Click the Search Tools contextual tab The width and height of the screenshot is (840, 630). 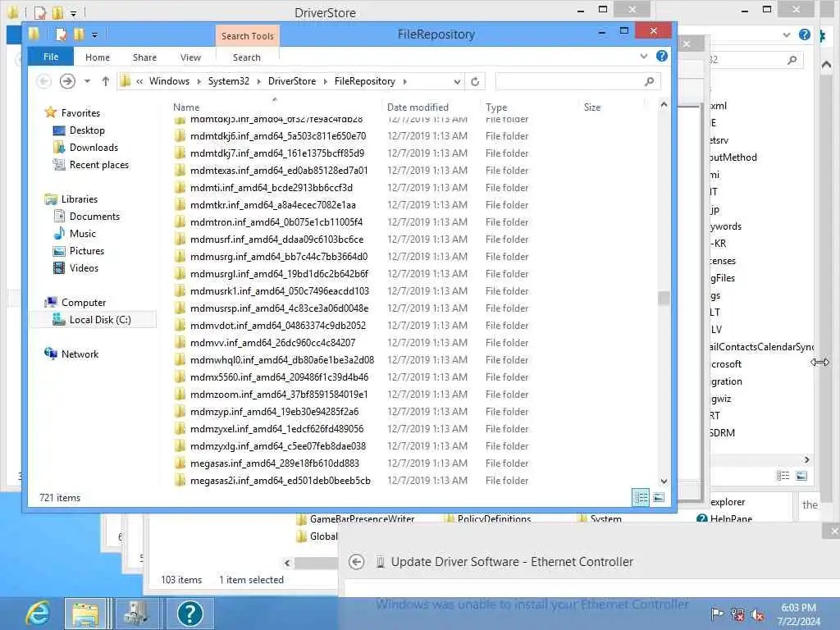(248, 36)
